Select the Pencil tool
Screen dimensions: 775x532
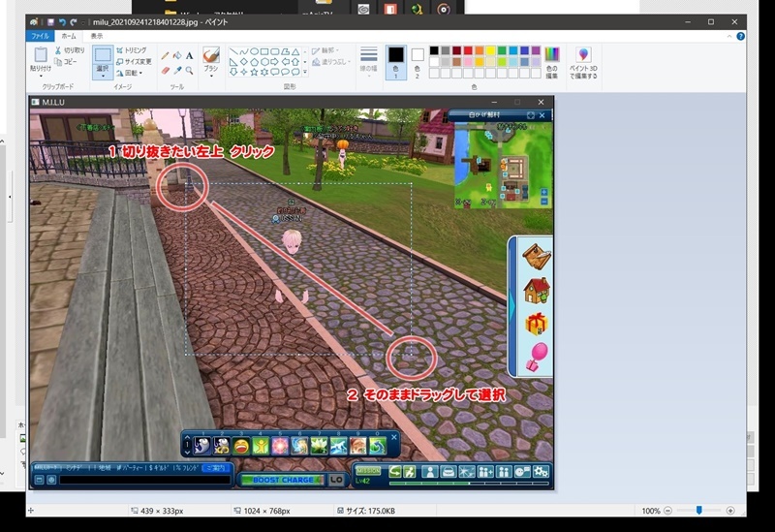[x=165, y=55]
